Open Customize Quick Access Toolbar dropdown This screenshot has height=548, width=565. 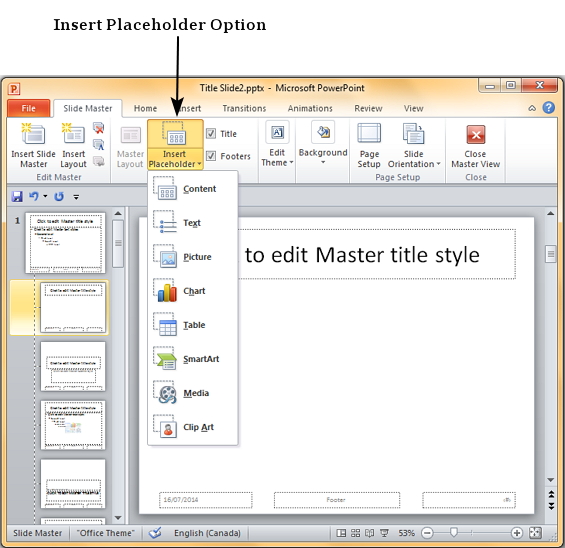[76, 197]
